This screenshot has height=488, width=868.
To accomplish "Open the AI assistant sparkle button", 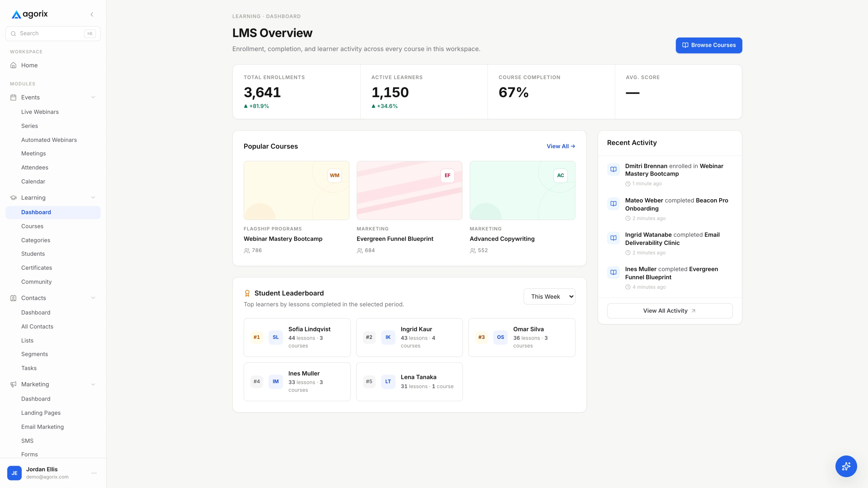I will 846,466.
